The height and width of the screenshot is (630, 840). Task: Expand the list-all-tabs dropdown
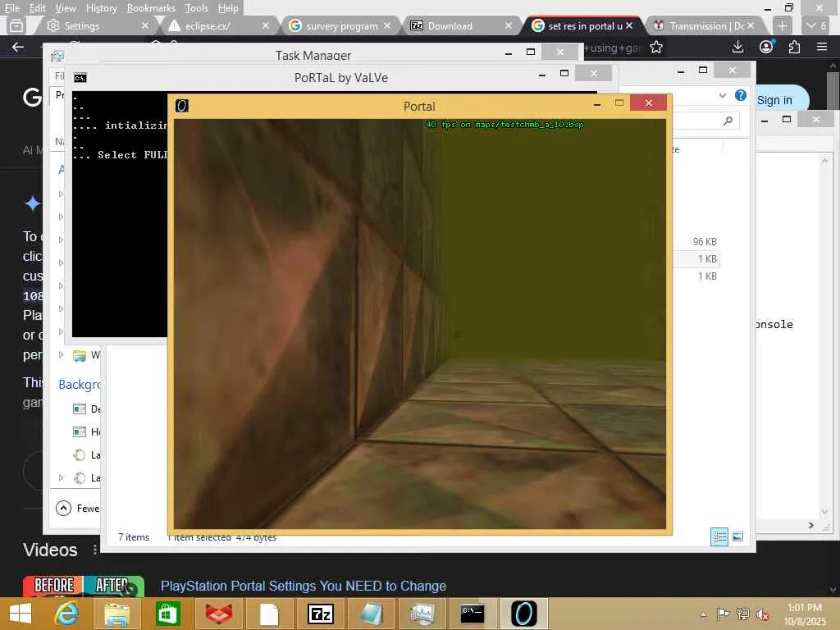coord(817,25)
